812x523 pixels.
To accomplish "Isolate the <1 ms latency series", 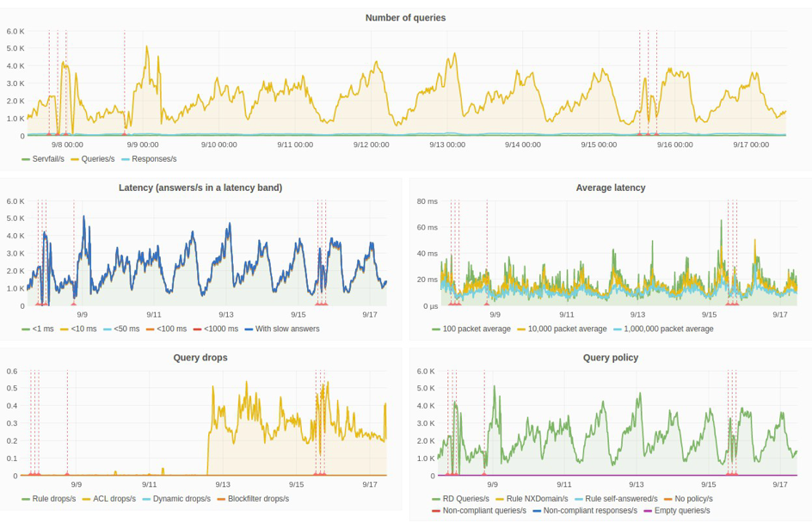I will point(43,329).
